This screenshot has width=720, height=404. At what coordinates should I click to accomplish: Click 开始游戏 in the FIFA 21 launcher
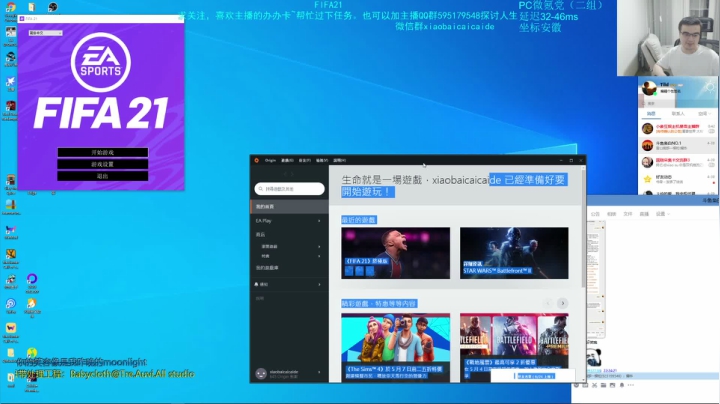coord(102,152)
